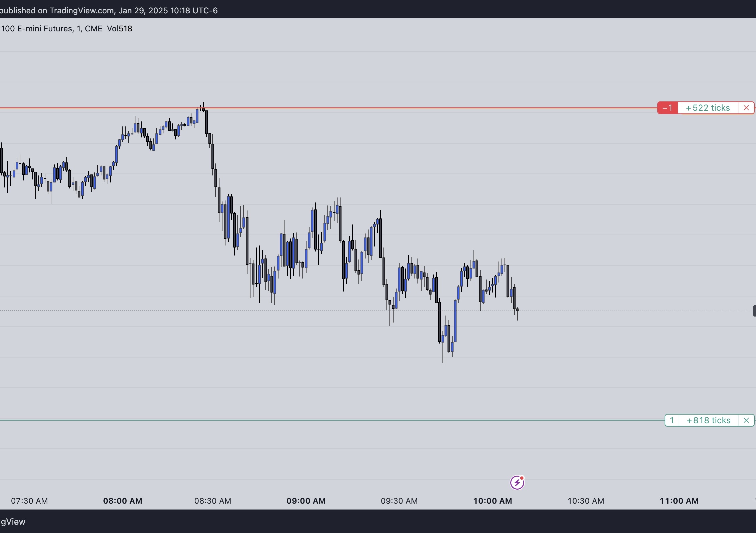Click the +818 ticks profit label
Screen dimensions: 756x533
(x=708, y=420)
